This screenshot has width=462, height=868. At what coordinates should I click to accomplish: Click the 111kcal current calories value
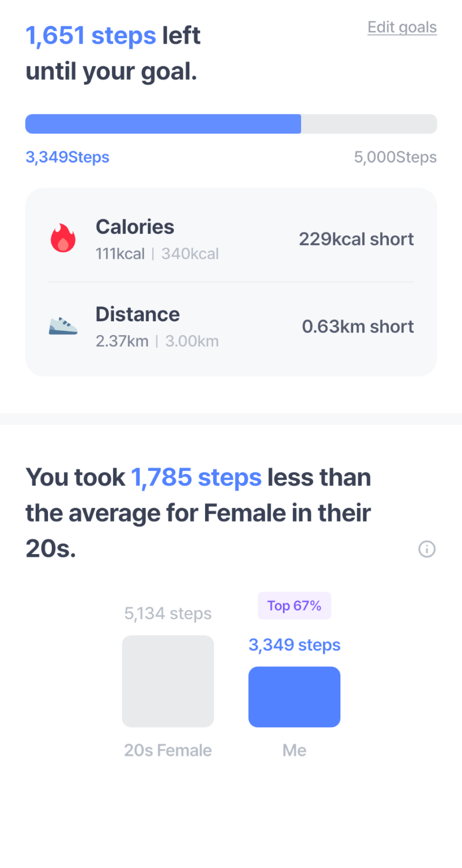coord(120,254)
